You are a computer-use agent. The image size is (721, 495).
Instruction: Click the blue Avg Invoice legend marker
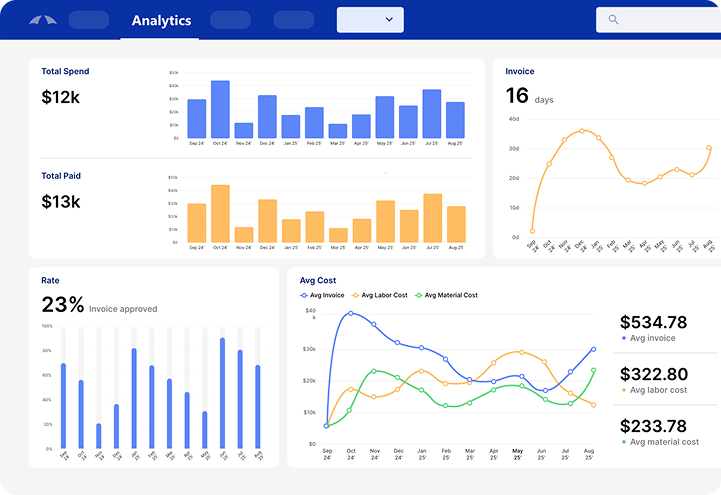coord(304,295)
